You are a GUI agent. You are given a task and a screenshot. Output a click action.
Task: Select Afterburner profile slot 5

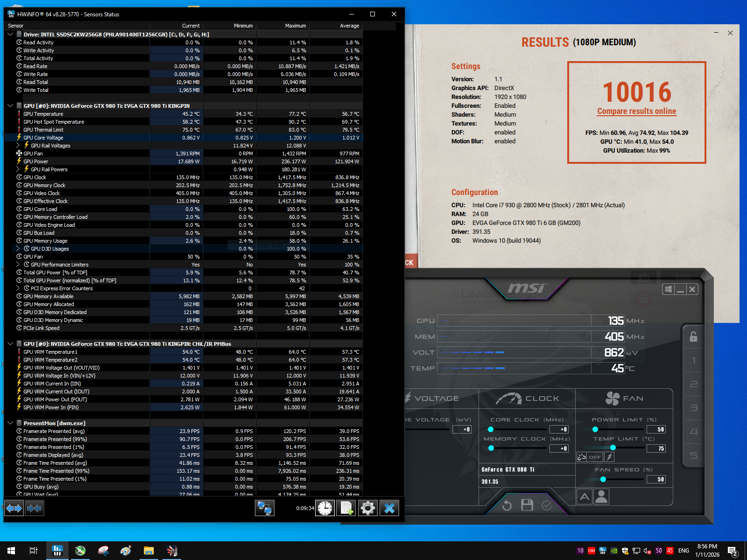point(694,455)
